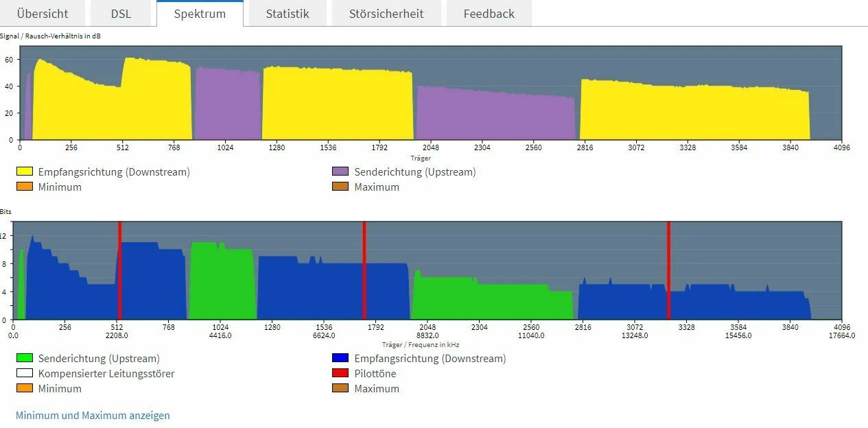Screen dimensions: 868x428
Task: Open the Feedback tab
Action: [x=489, y=14]
